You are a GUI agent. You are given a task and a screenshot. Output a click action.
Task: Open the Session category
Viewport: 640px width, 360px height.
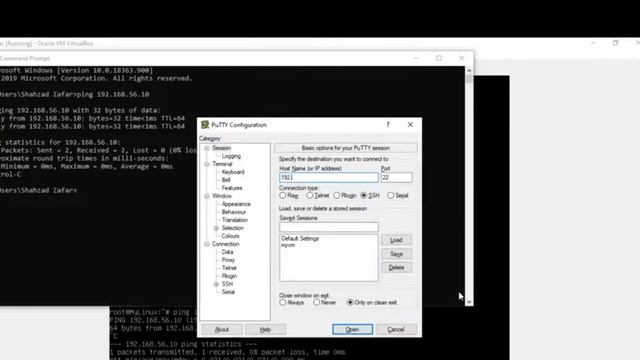[x=221, y=148]
